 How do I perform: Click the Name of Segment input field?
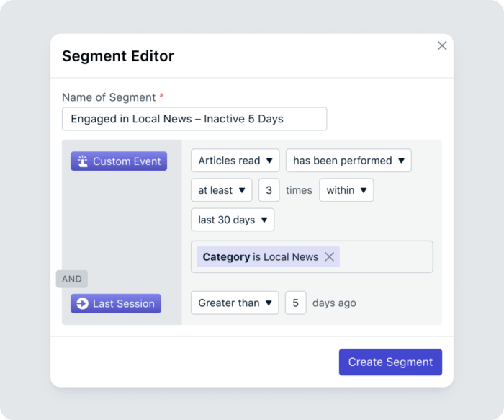194,119
